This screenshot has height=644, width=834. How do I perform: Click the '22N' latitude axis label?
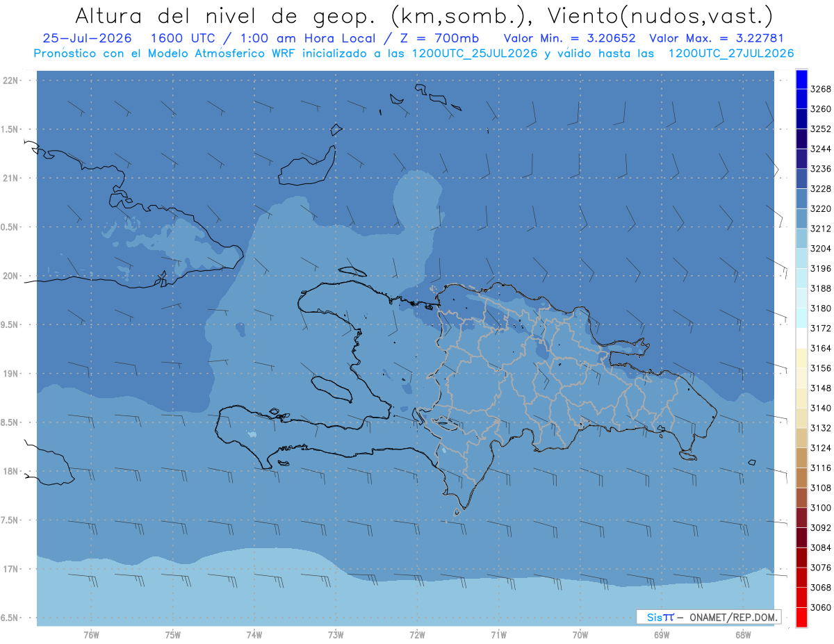11,81
